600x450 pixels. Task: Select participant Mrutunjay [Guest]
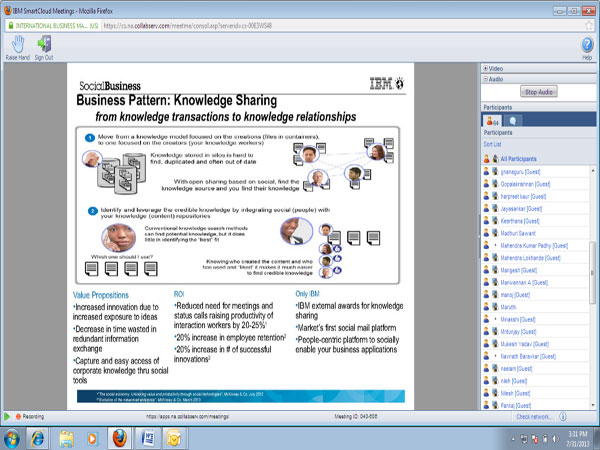[x=518, y=331]
